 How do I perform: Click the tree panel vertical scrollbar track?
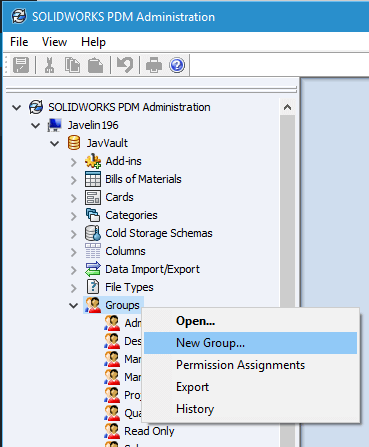click(x=287, y=210)
